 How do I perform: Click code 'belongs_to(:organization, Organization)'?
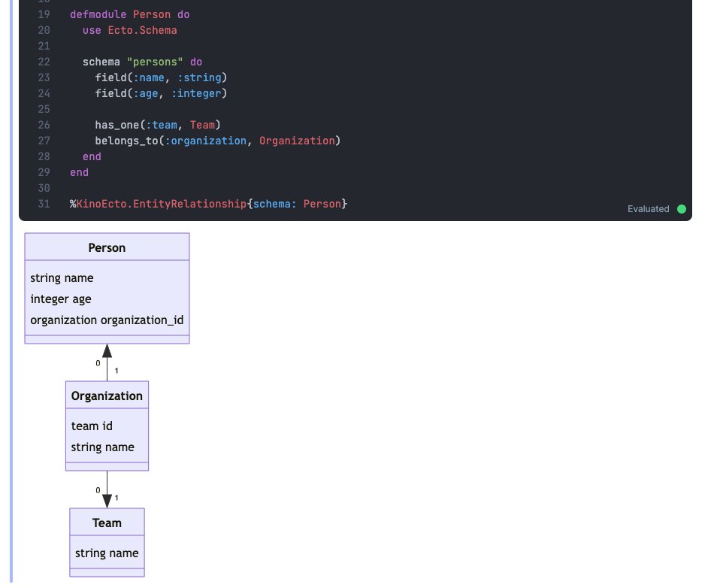pyautogui.click(x=218, y=141)
